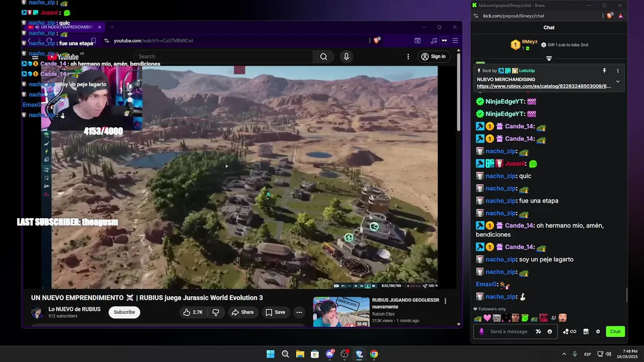
Task: Open Google Chrome from taskbar
Action: 374,354
